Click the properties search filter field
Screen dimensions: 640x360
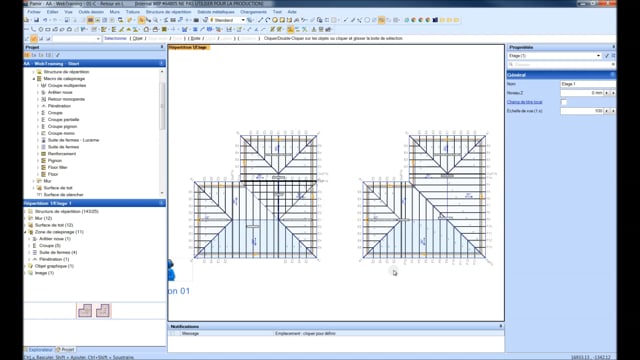click(x=561, y=64)
